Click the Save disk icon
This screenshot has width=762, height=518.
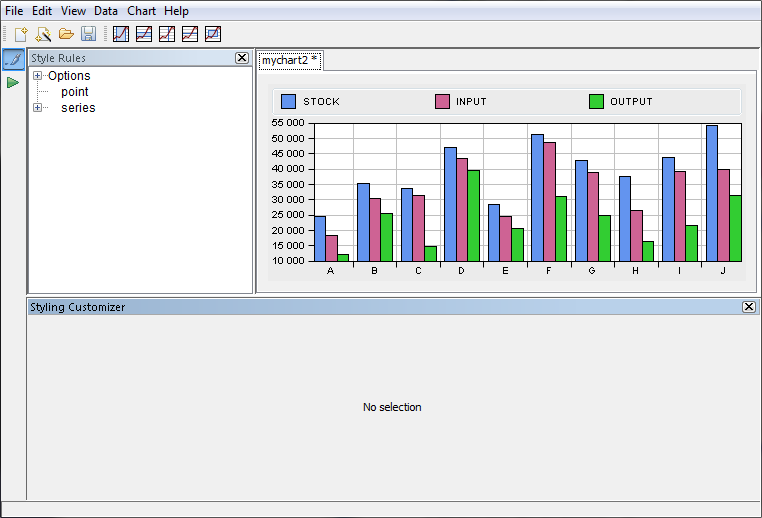click(x=88, y=34)
